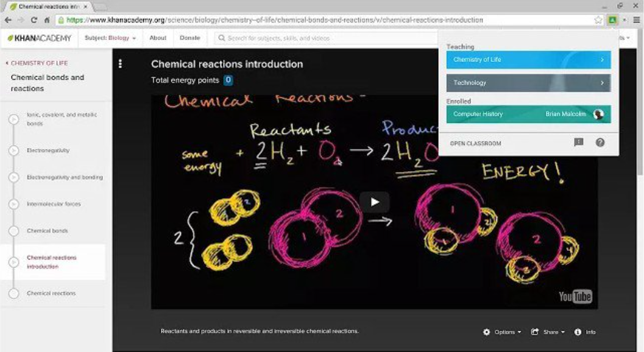Click the Info circle icon
Image resolution: width=644 pixels, height=352 pixels.
(x=578, y=332)
